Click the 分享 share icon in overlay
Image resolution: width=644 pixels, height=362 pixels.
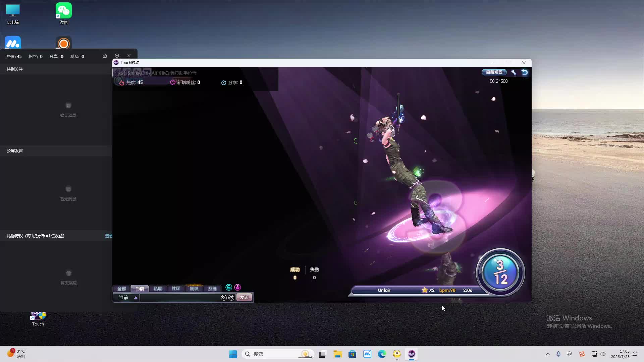coord(224,83)
